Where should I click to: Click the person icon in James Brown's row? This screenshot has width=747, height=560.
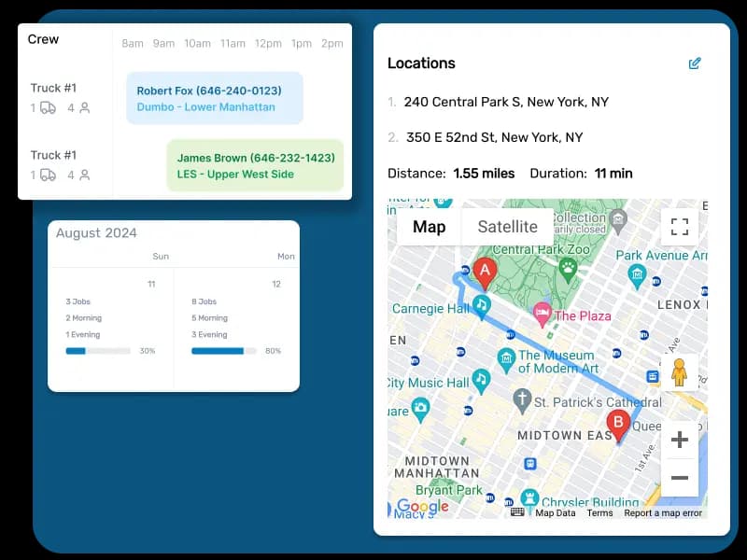point(85,175)
